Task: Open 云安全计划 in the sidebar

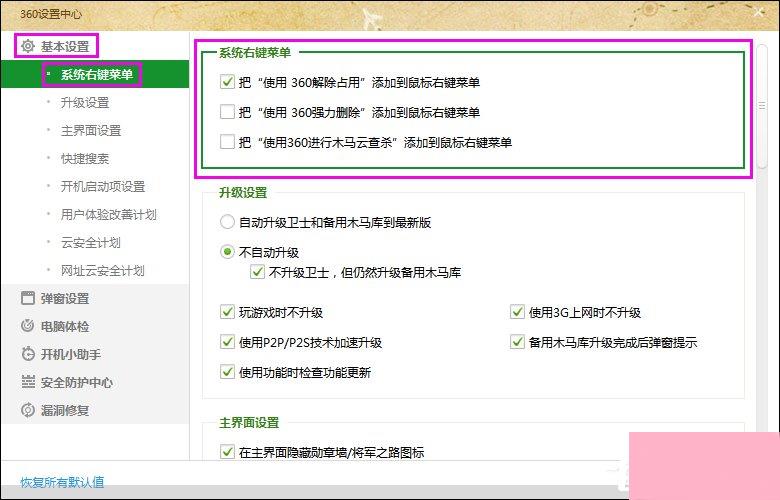Action: pyautogui.click(x=91, y=242)
